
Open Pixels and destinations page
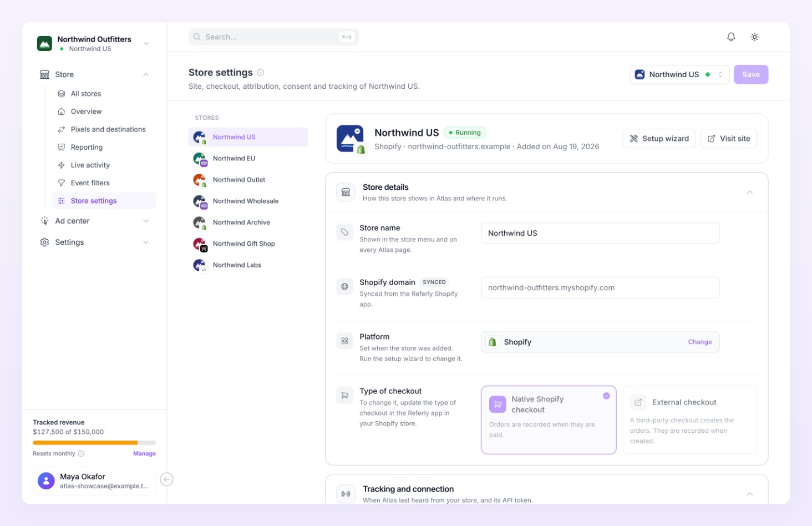(104, 129)
